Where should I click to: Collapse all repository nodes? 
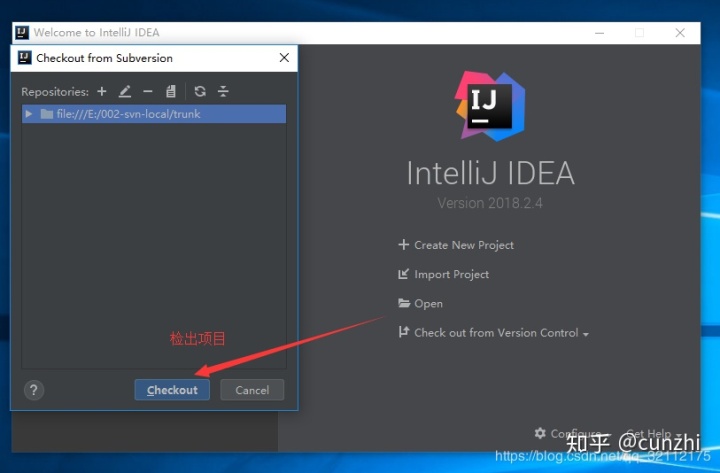(x=223, y=91)
